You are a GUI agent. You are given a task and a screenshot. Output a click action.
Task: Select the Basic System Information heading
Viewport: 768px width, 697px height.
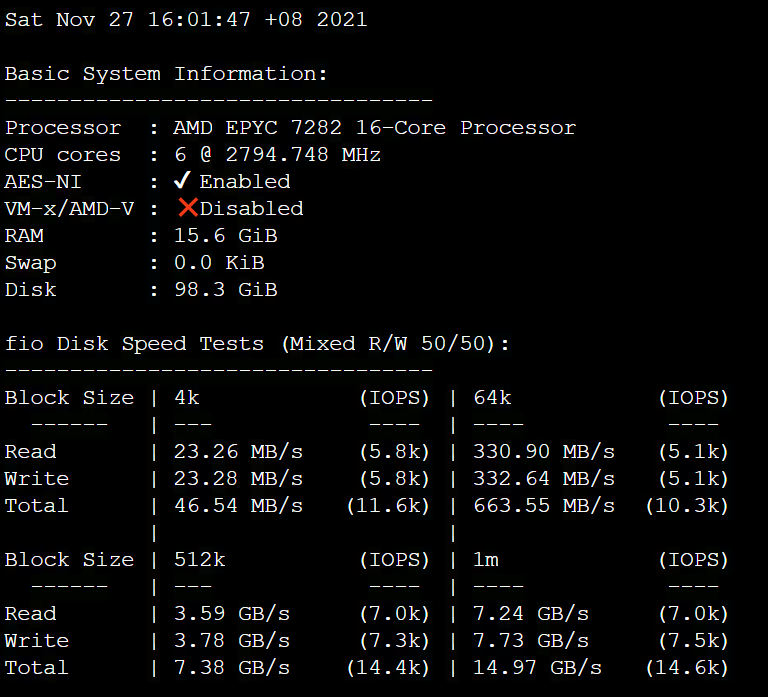166,74
